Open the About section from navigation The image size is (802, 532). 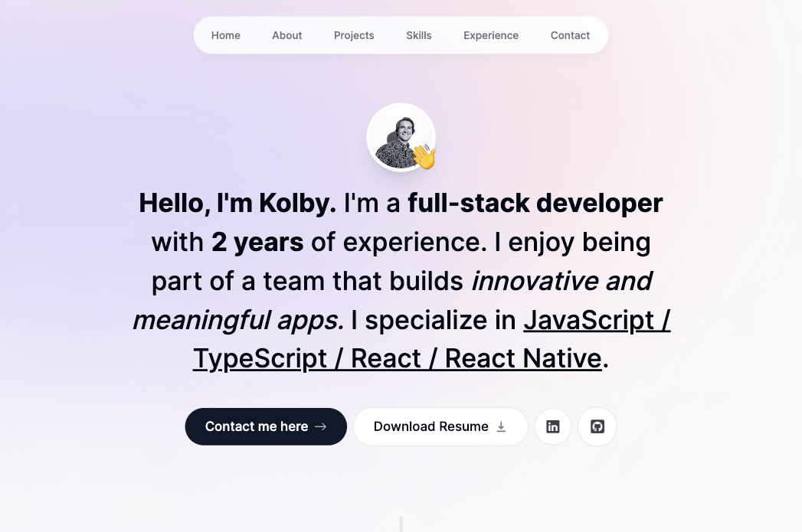coord(287,35)
